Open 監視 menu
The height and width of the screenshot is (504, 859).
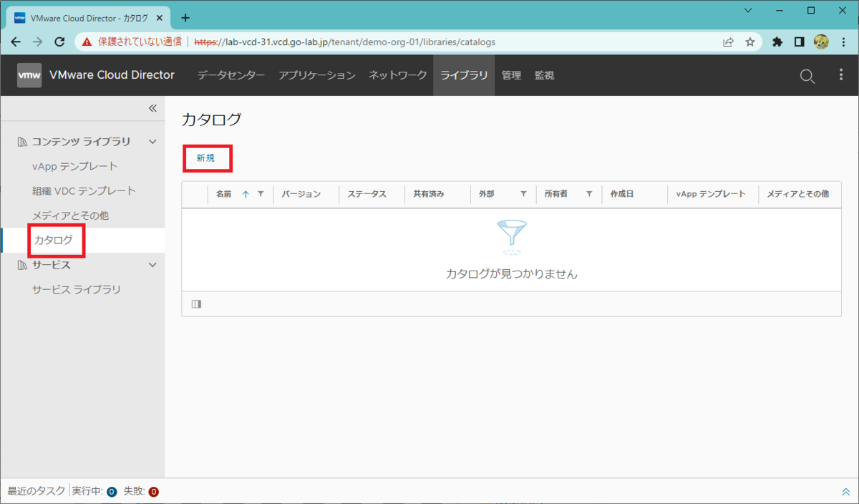click(544, 75)
